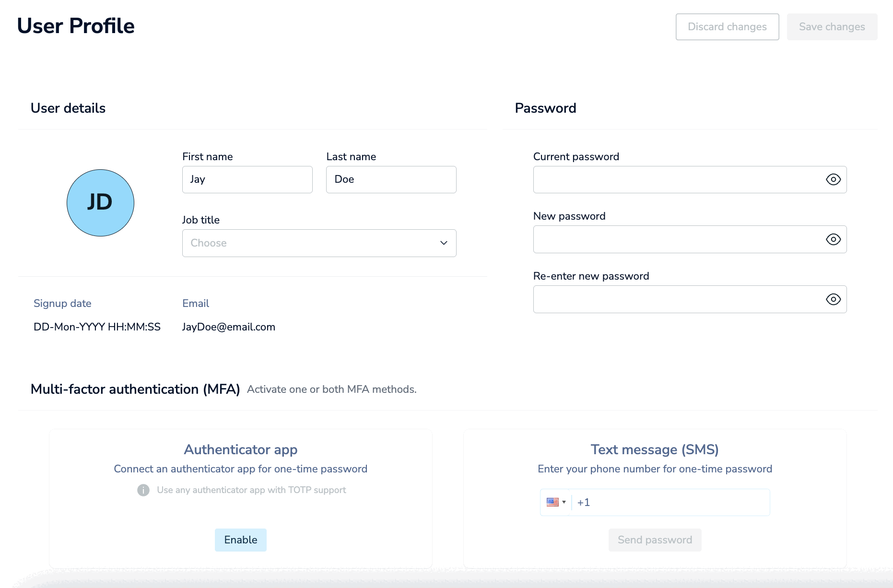The height and width of the screenshot is (588, 893).
Task: Focus the Re-enter new password field
Action: click(676, 299)
